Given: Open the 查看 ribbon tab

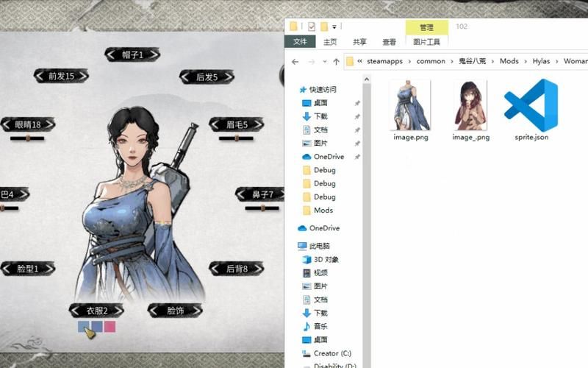Looking at the screenshot, I should pyautogui.click(x=390, y=42).
